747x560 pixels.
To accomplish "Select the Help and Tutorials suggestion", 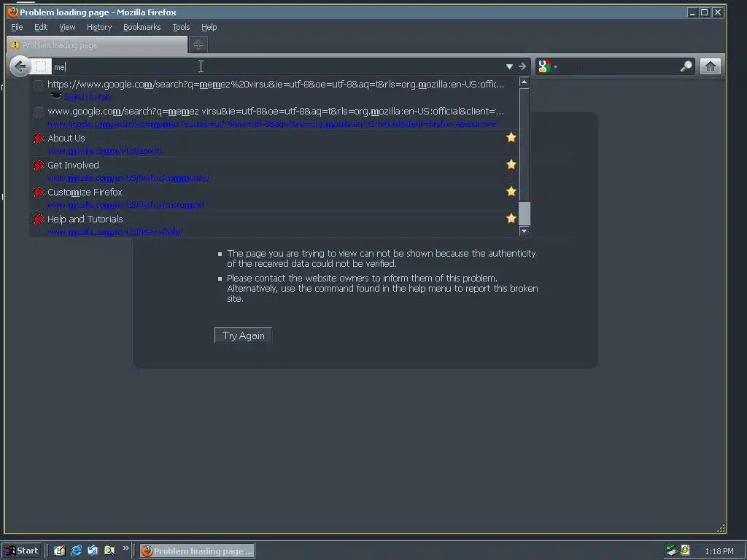I will coord(274,225).
